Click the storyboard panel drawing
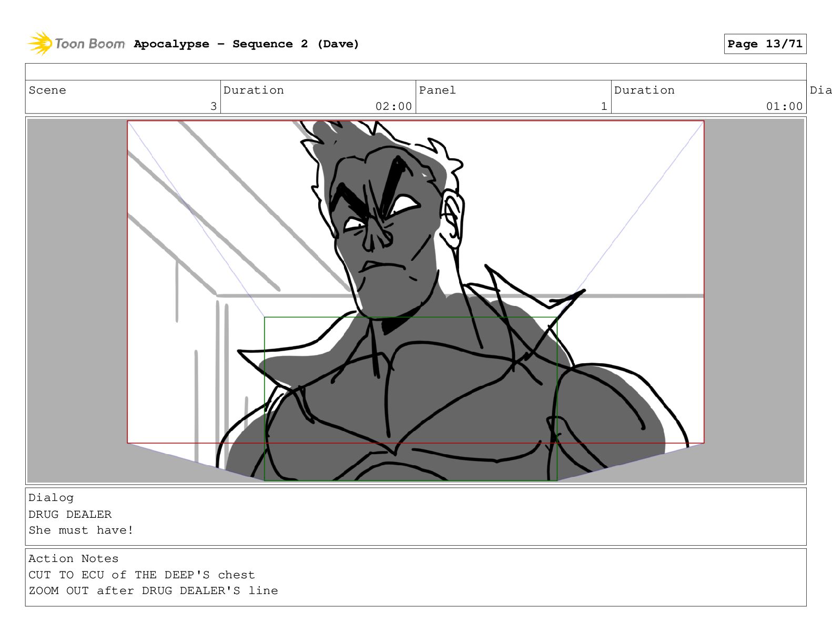The width and height of the screenshot is (832, 644). tap(415, 300)
